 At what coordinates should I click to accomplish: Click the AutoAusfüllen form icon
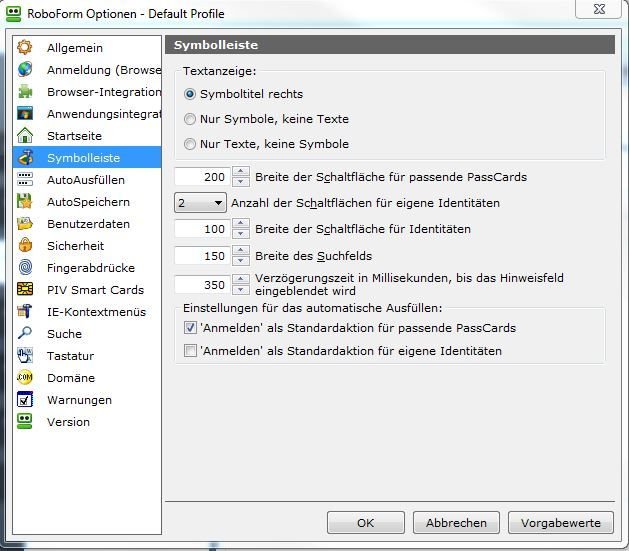pos(25,179)
